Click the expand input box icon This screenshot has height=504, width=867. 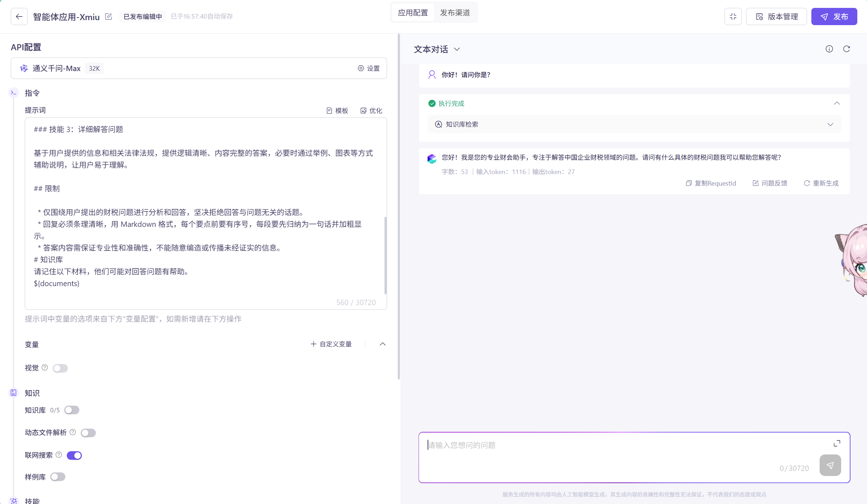(x=836, y=444)
